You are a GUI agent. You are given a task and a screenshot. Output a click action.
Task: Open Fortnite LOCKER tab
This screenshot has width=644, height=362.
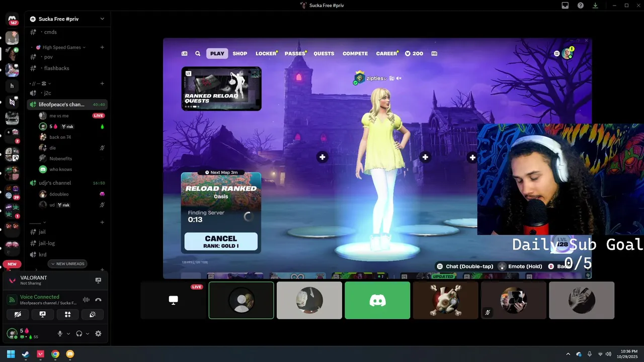pos(266,53)
